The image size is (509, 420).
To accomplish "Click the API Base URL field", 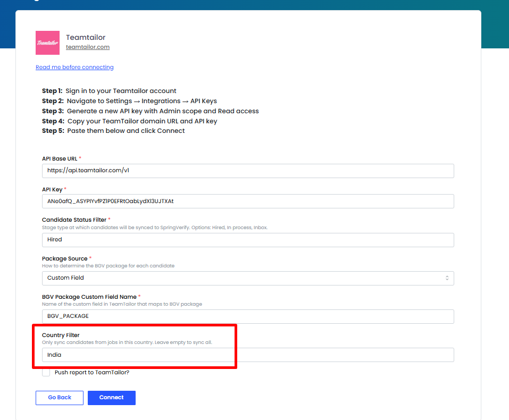I will pyautogui.click(x=248, y=171).
